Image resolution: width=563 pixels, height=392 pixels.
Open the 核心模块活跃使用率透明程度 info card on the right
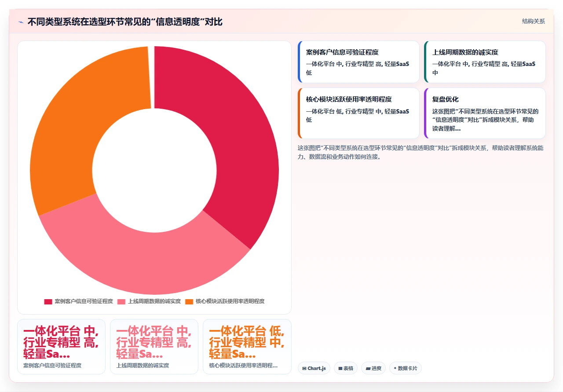pos(358,114)
